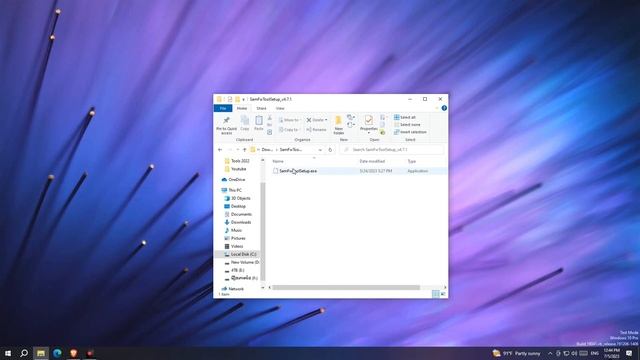Image resolution: width=640 pixels, height=360 pixels.
Task: Open Tools 2022 folder in sidebar
Action: [x=237, y=161]
